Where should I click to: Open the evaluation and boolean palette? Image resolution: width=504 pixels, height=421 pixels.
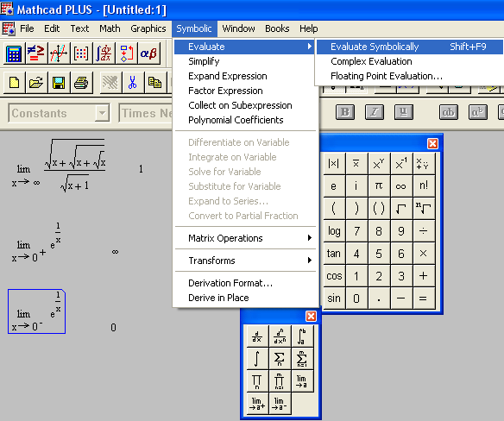coord(36,53)
